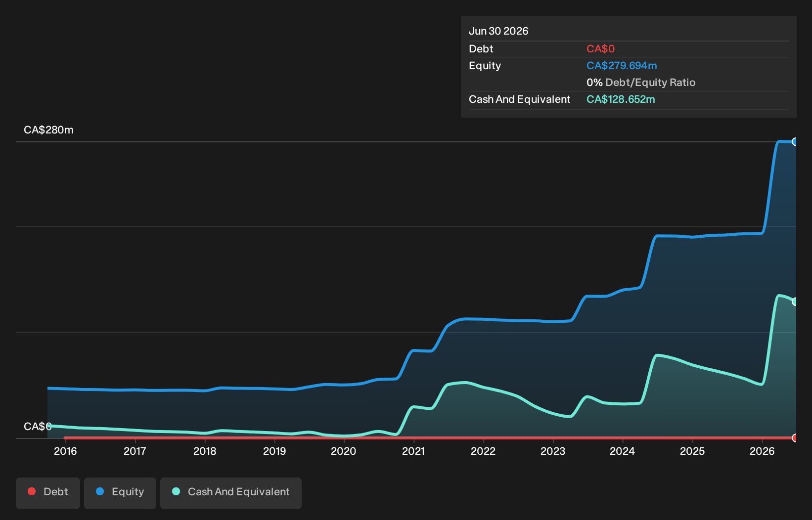Select the red Debt endpoint marker
812x520 pixels.
click(x=795, y=438)
